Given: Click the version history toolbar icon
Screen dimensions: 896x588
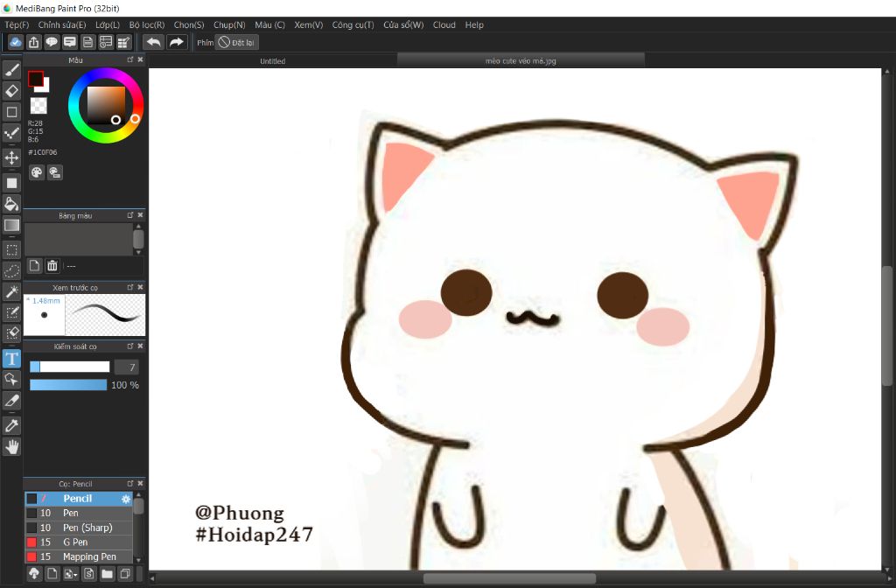Looking at the screenshot, I should point(106,42).
